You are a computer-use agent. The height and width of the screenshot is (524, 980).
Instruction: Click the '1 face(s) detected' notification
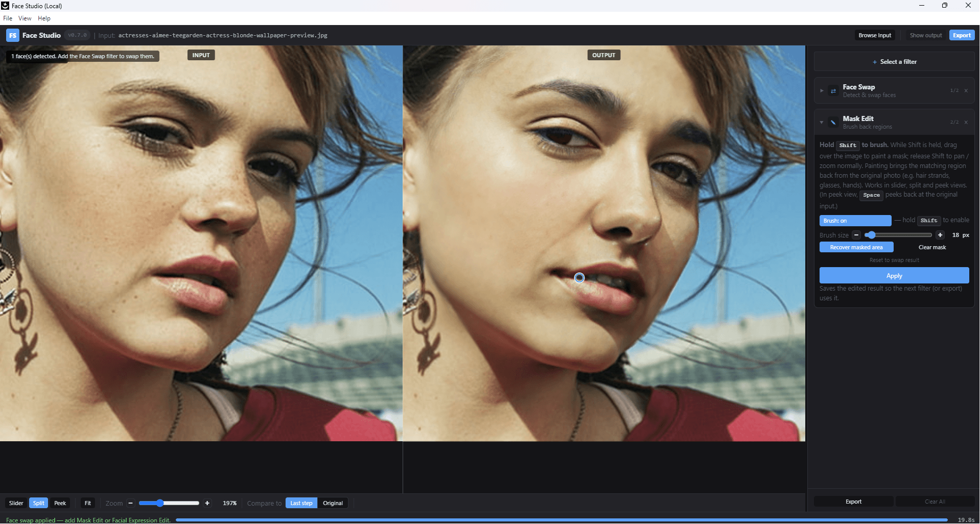point(83,56)
